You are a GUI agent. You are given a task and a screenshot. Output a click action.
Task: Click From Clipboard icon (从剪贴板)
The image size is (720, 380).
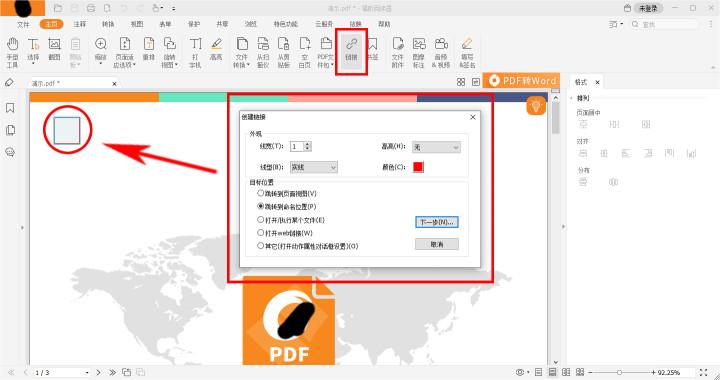[284, 52]
